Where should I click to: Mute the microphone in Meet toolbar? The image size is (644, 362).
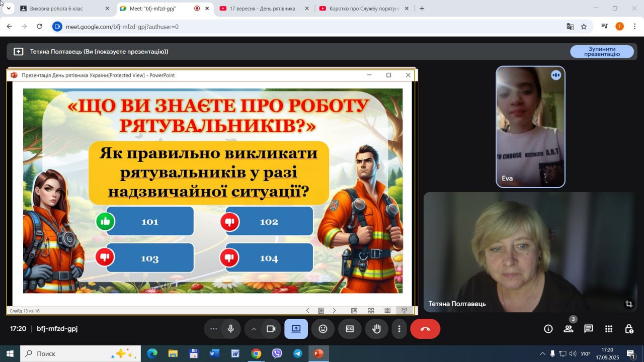(x=231, y=329)
